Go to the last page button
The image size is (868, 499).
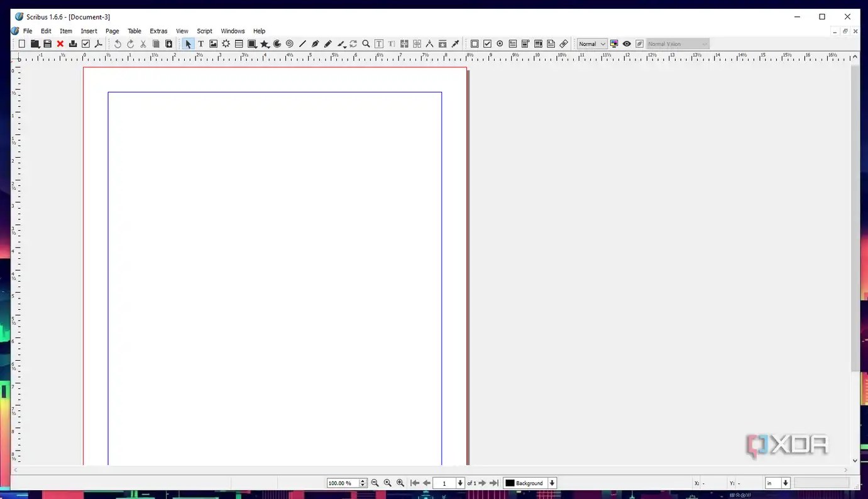494,483
